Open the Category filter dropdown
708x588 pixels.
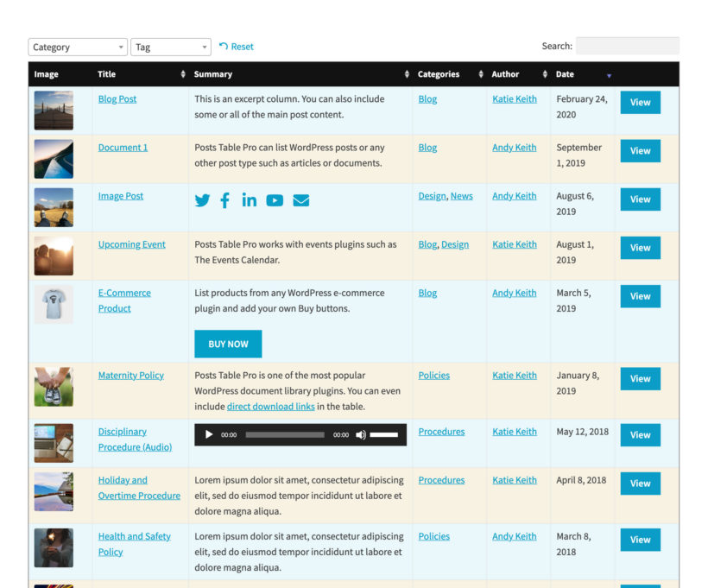coord(76,47)
